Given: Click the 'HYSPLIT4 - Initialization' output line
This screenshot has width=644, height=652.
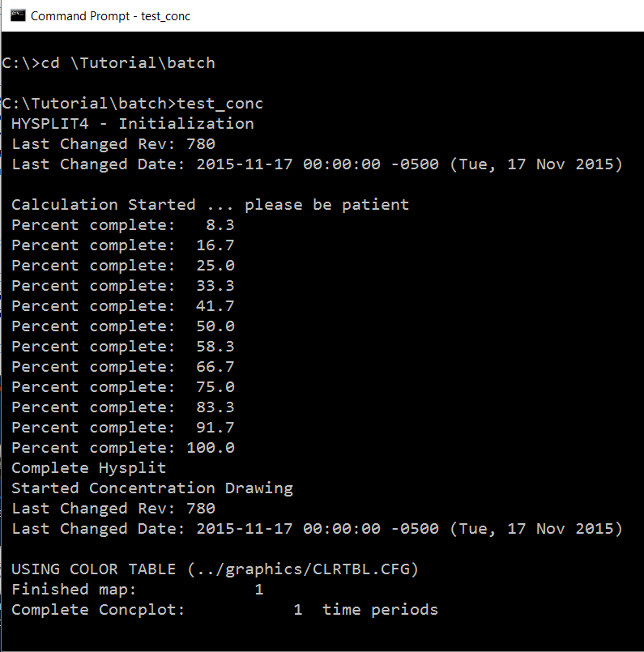Looking at the screenshot, I should (x=133, y=123).
